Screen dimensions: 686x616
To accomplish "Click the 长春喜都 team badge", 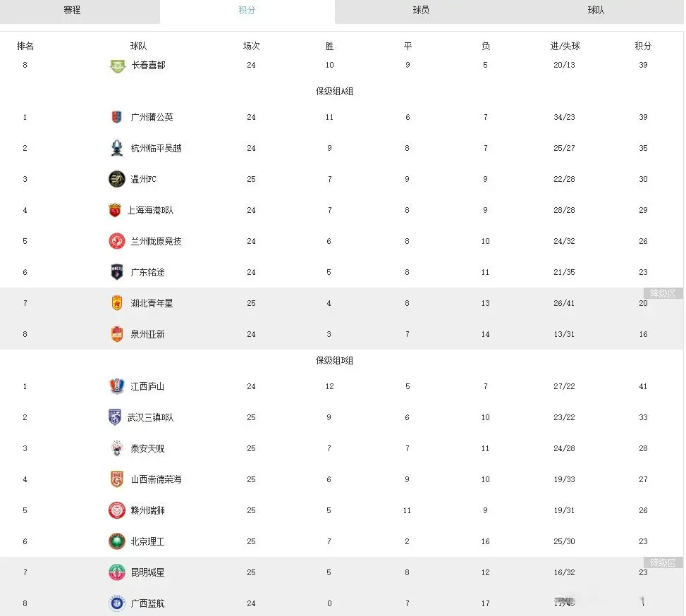I will coord(117,64).
